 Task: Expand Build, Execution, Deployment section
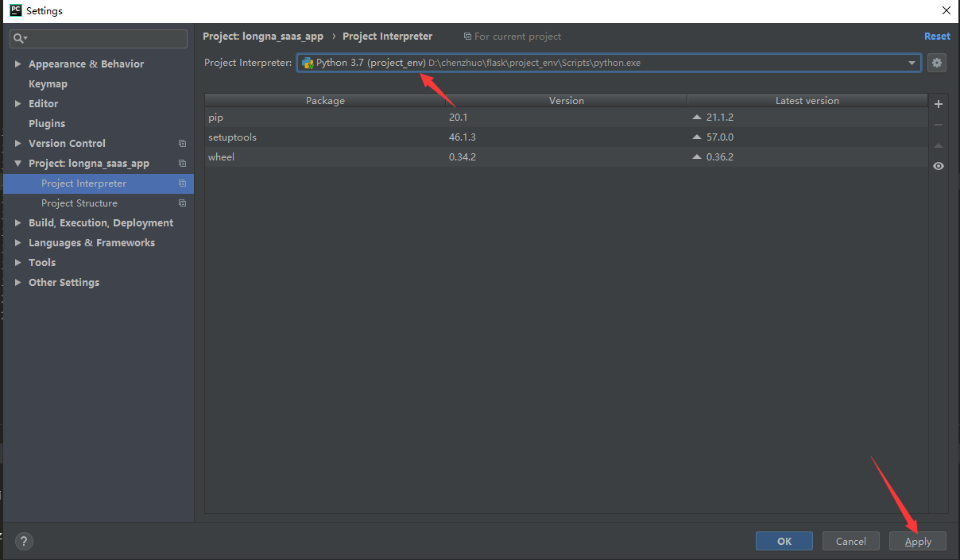[18, 223]
